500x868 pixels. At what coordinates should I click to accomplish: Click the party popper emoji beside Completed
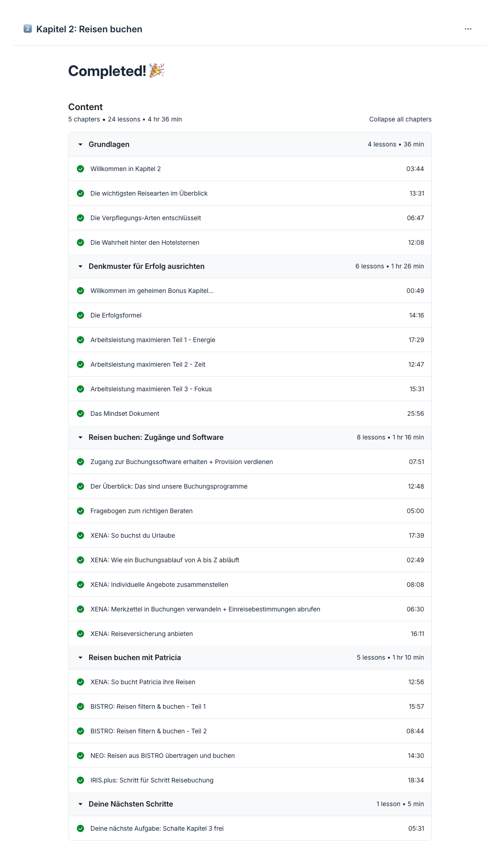coord(157,71)
